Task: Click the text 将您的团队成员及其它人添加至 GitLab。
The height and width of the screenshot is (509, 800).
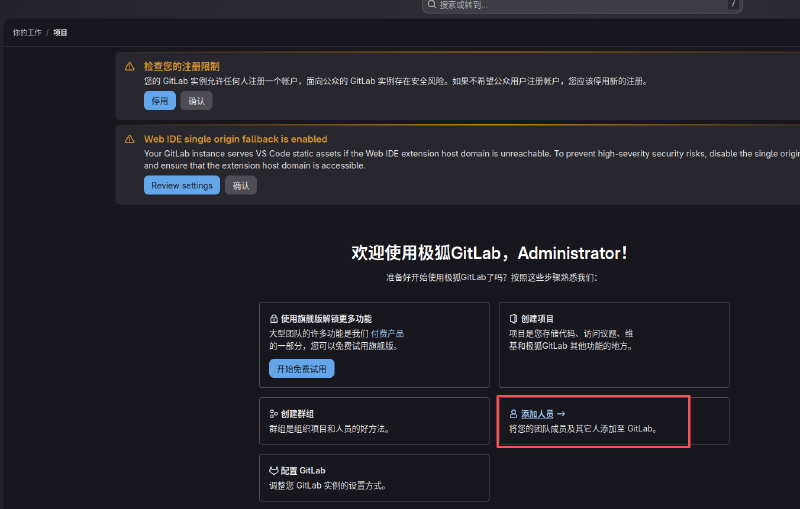Action: (585, 429)
